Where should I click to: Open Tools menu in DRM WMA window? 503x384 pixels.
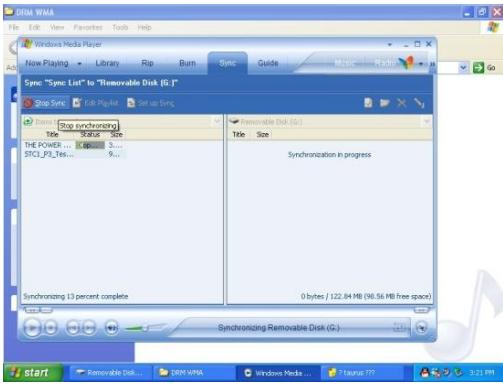120,27
